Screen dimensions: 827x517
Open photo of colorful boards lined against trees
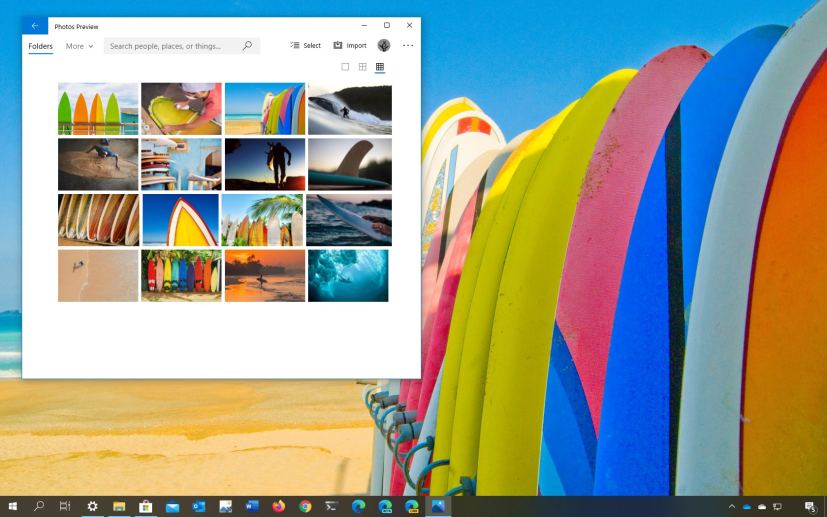click(x=181, y=275)
